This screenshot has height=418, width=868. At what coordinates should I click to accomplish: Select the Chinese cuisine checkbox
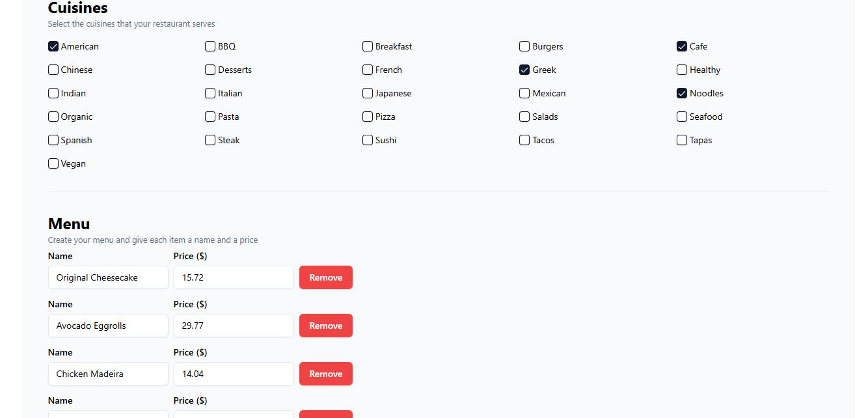(53, 70)
